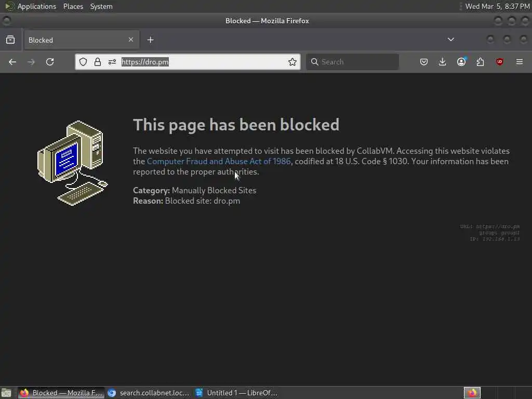Image resolution: width=532 pixels, height=399 pixels.
Task: Open the Extensions puzzle icon
Action: pos(480,62)
